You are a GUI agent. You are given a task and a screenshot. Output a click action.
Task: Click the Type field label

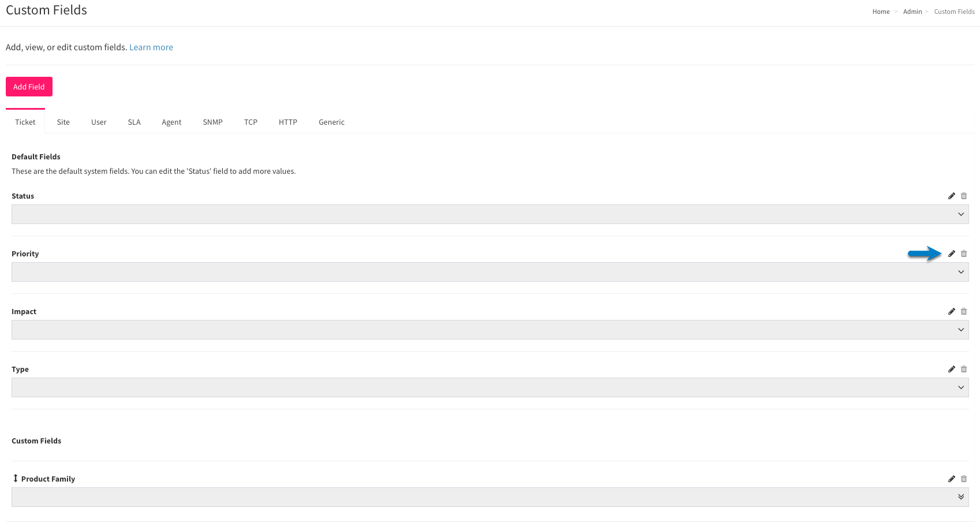pos(20,369)
